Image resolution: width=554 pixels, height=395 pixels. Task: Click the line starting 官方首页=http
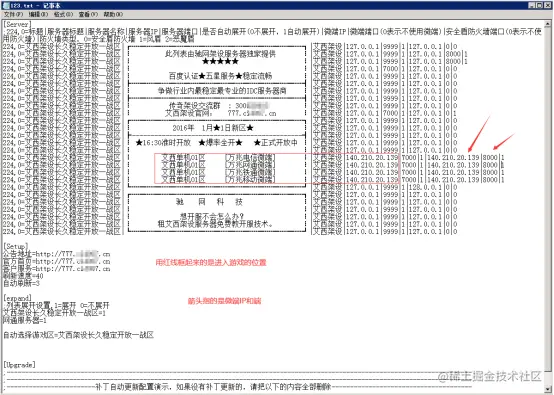(x=57, y=261)
